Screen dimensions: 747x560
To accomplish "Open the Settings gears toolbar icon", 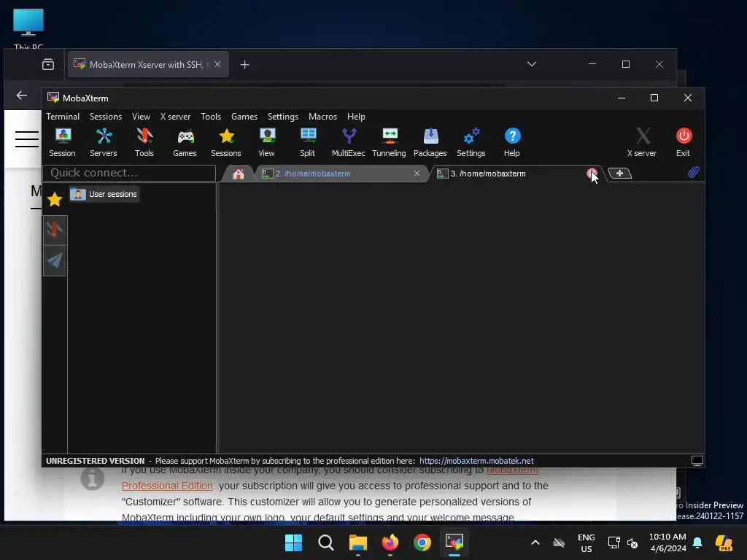I will [471, 142].
